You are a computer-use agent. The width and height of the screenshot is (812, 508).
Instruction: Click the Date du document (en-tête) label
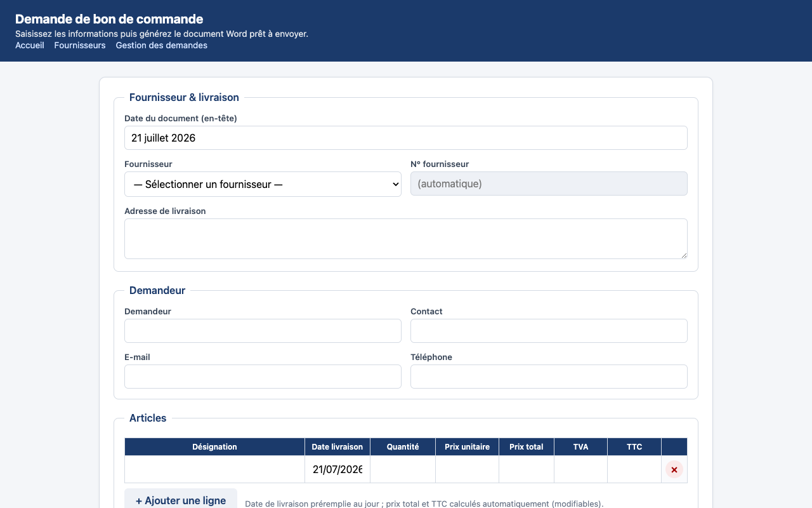pyautogui.click(x=181, y=118)
